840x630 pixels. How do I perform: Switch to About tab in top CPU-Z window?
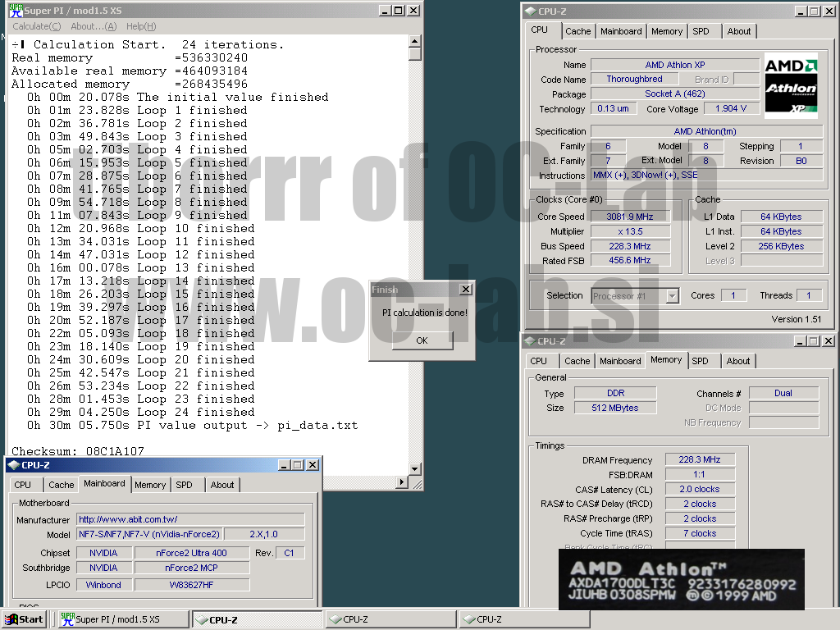click(x=739, y=31)
